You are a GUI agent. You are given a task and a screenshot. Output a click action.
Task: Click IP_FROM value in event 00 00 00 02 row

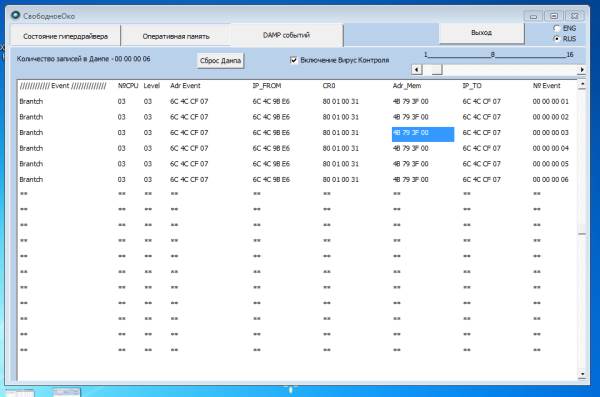[x=271, y=117]
